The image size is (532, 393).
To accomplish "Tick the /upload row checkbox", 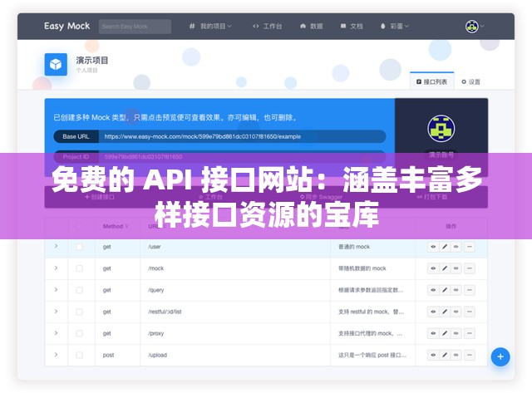I will point(80,356).
